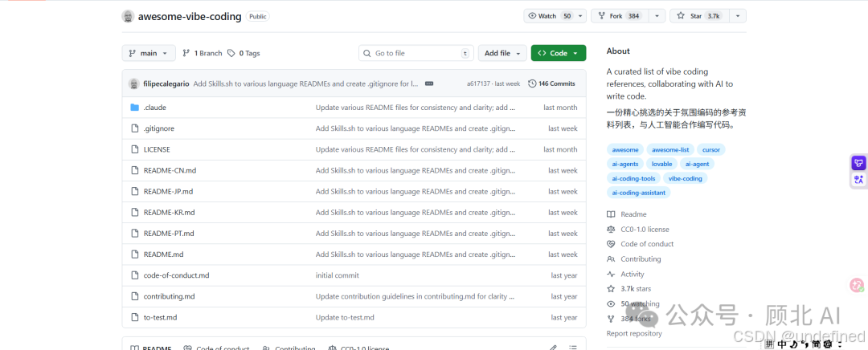Select the ai-coding-assistant topic tag
This screenshot has width=868, height=350.
(639, 193)
